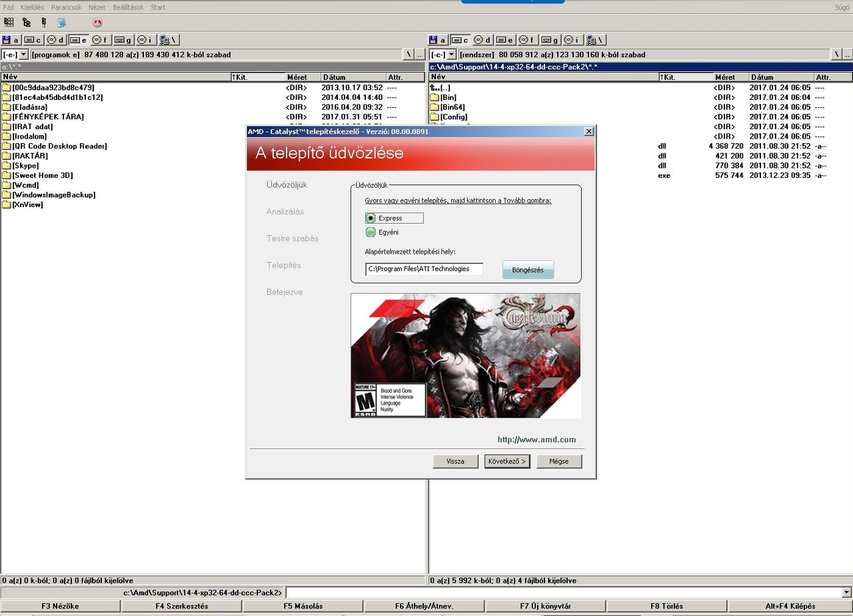Close the AMD Catalyst installer dialog
Image resolution: width=853 pixels, height=616 pixels.
[588, 131]
